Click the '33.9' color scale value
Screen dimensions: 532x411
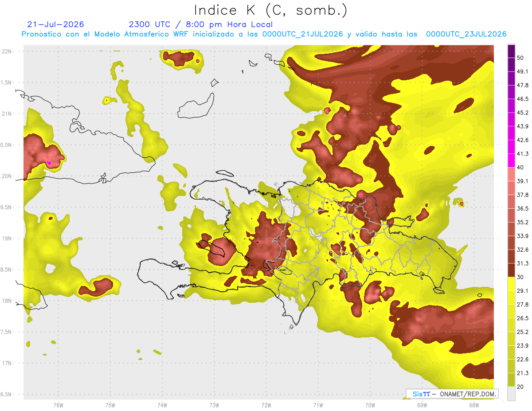tap(523, 236)
